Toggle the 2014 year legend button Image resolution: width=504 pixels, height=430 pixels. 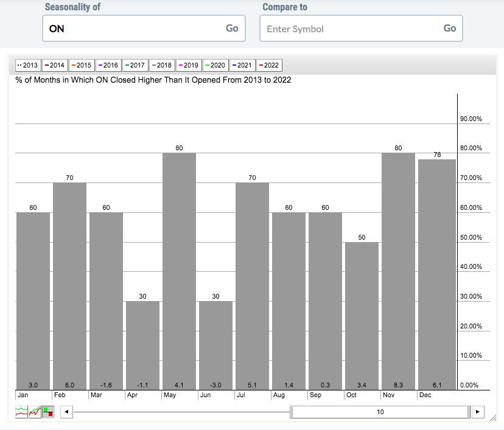pyautogui.click(x=54, y=65)
